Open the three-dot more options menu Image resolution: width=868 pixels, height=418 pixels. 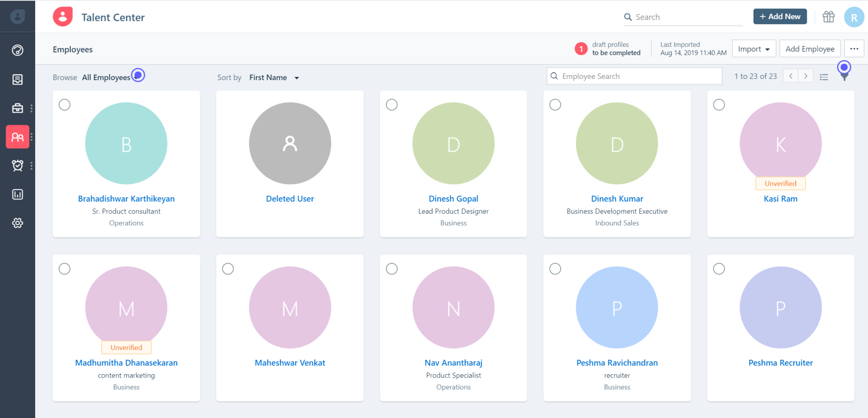(x=854, y=49)
